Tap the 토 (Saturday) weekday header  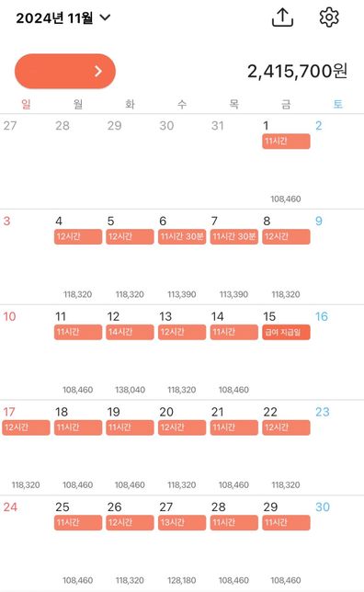338,104
